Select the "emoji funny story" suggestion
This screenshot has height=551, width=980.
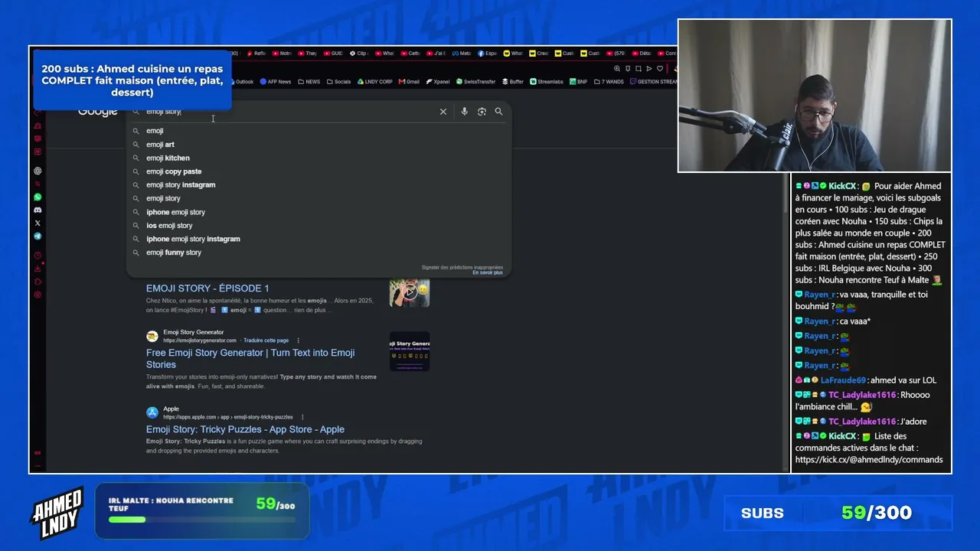(x=318, y=253)
